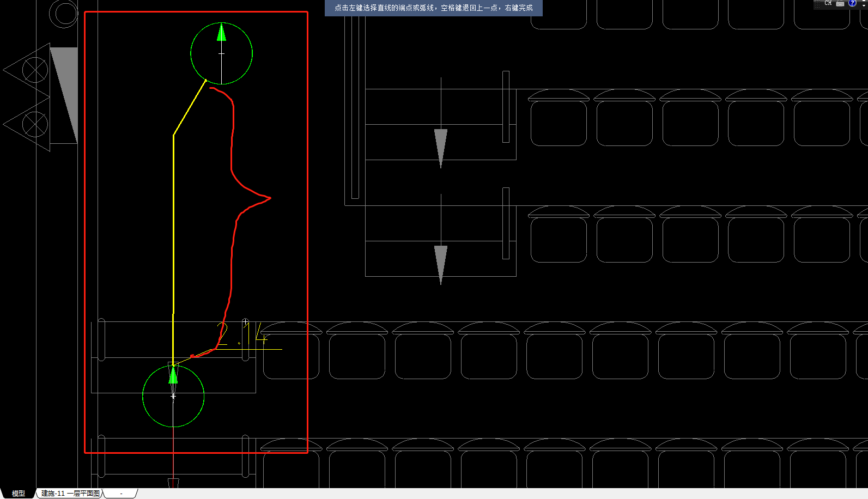
Task: Select the layout tab labeled with a dash
Action: 121,493
